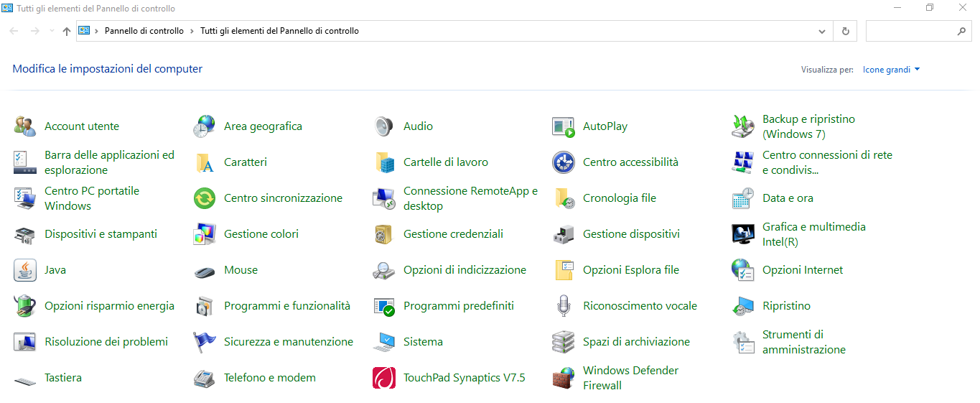Open the Programmi e funzionalità link

pos(287,306)
